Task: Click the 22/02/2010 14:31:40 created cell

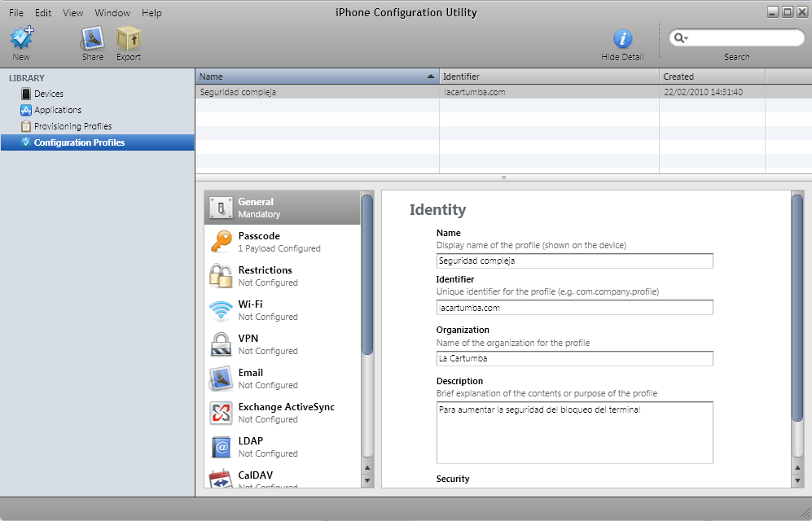Action: [x=703, y=92]
